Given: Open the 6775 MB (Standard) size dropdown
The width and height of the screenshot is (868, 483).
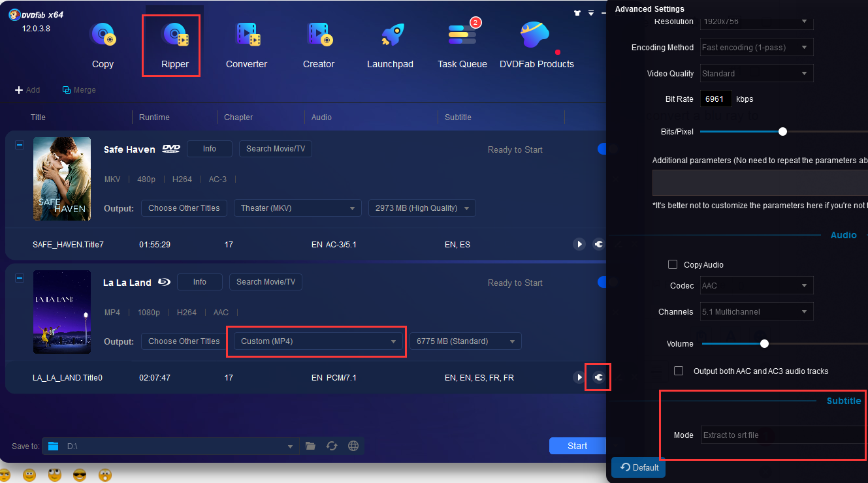Looking at the screenshot, I should [x=465, y=341].
